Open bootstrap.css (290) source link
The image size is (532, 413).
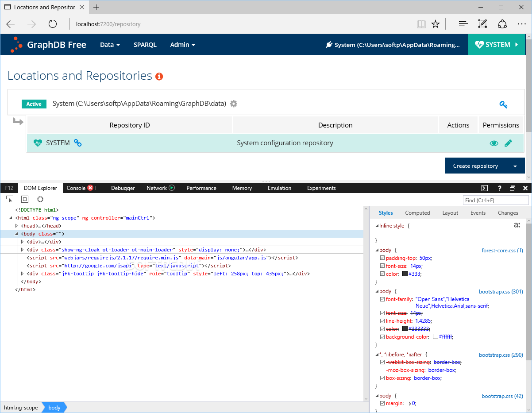click(x=501, y=355)
